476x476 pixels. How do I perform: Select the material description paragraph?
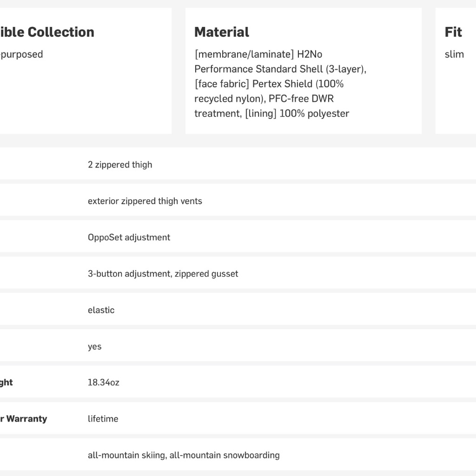280,84
